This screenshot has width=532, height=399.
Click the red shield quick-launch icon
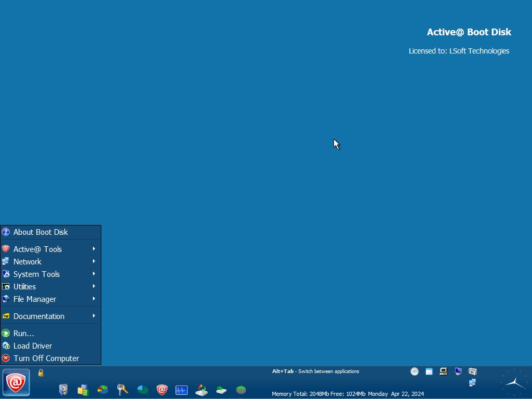[162, 390]
